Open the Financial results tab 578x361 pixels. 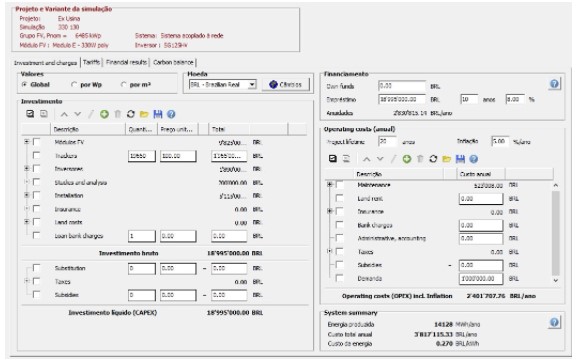(x=126, y=62)
